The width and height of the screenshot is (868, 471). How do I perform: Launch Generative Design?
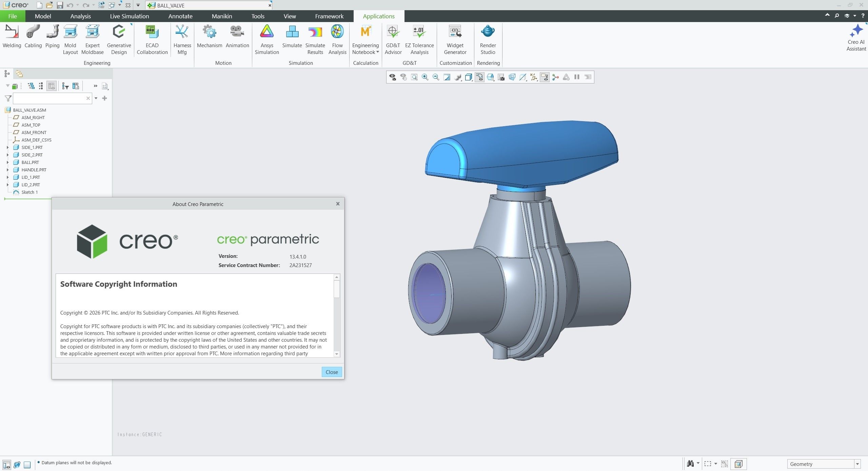click(x=119, y=40)
